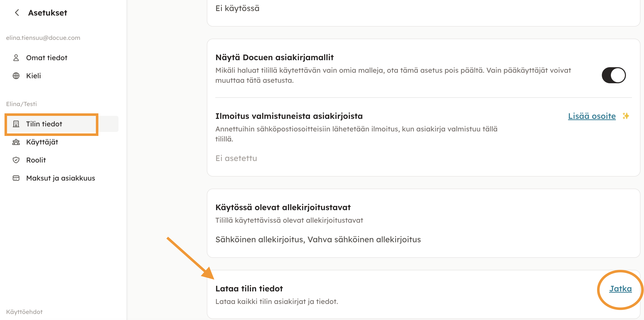Image resolution: width=644 pixels, height=320 pixels.
Task: Select Tilin tiedot menu item
Action: (44, 124)
